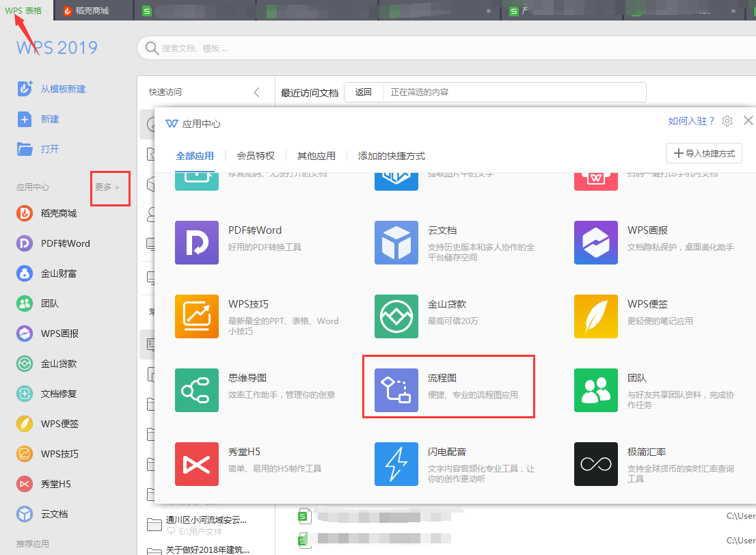This screenshot has width=756, height=555.
Task: Switch to 全部应用 tab
Action: click(x=195, y=156)
